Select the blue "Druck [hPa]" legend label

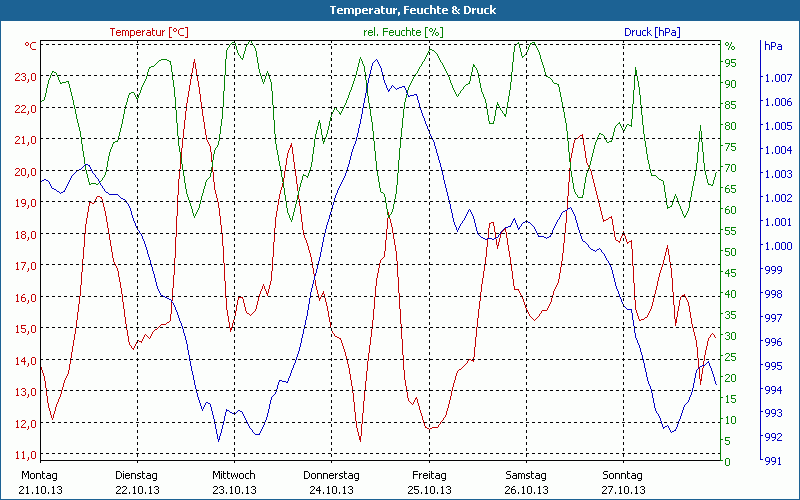pyautogui.click(x=652, y=32)
